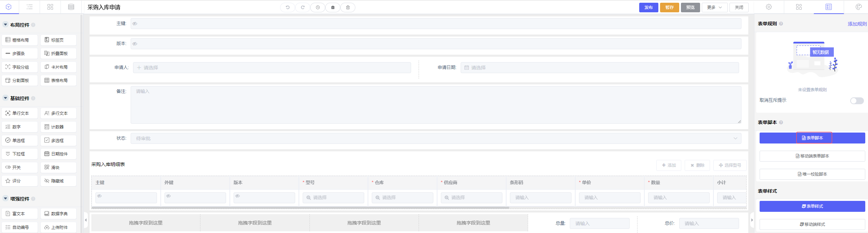Toggle the 取消互斥提示 switch
868x233 pixels.
pos(857,100)
